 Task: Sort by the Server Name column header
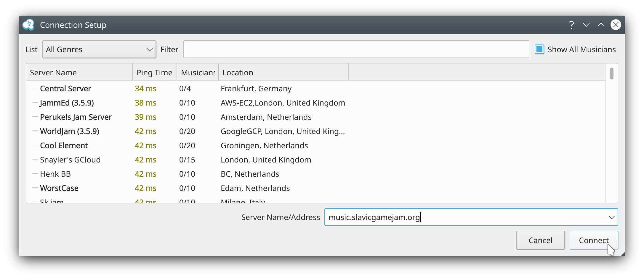coord(79,73)
